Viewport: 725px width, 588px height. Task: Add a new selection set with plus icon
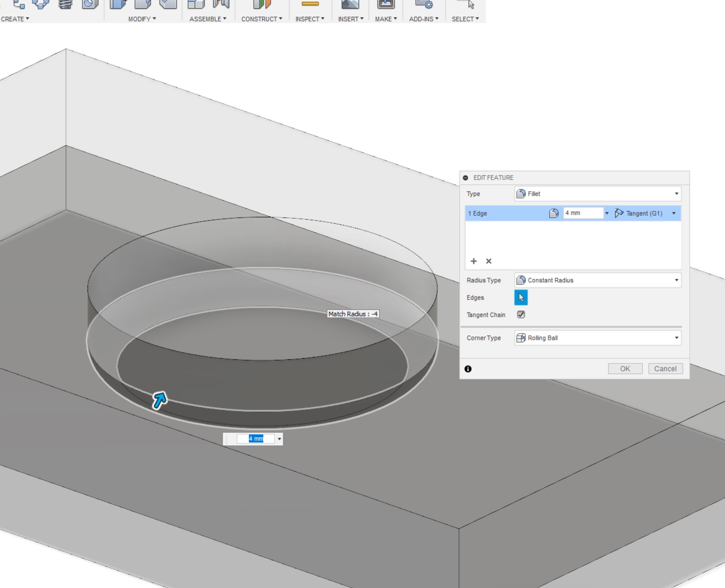click(x=474, y=261)
